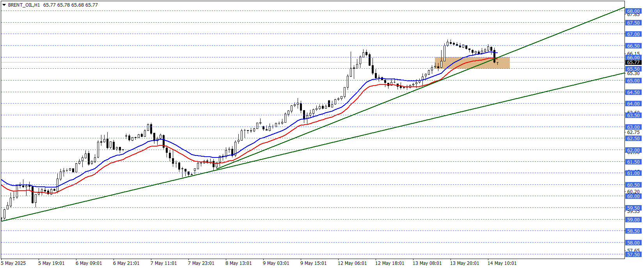
Task: Click the 8 May 13:01 time label
Action: (239, 263)
